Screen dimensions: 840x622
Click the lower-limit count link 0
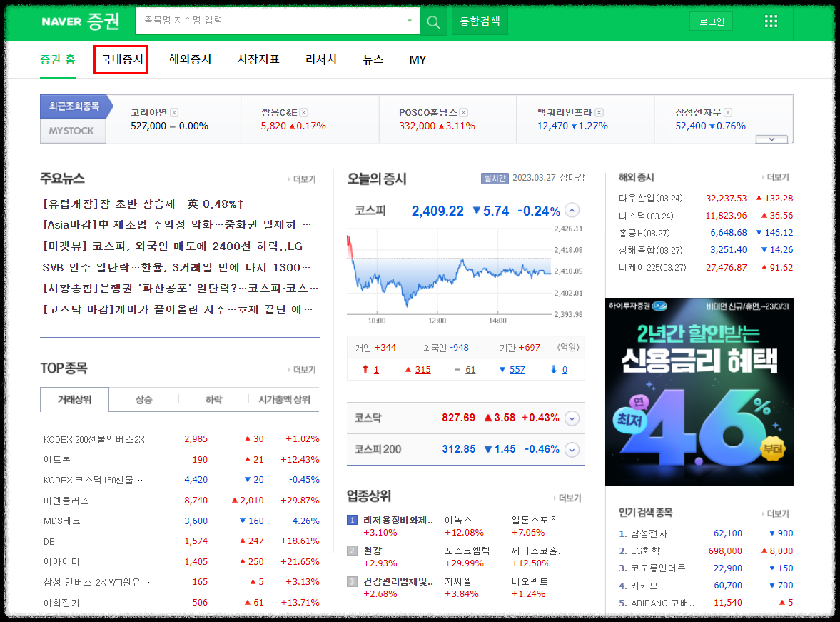[565, 370]
